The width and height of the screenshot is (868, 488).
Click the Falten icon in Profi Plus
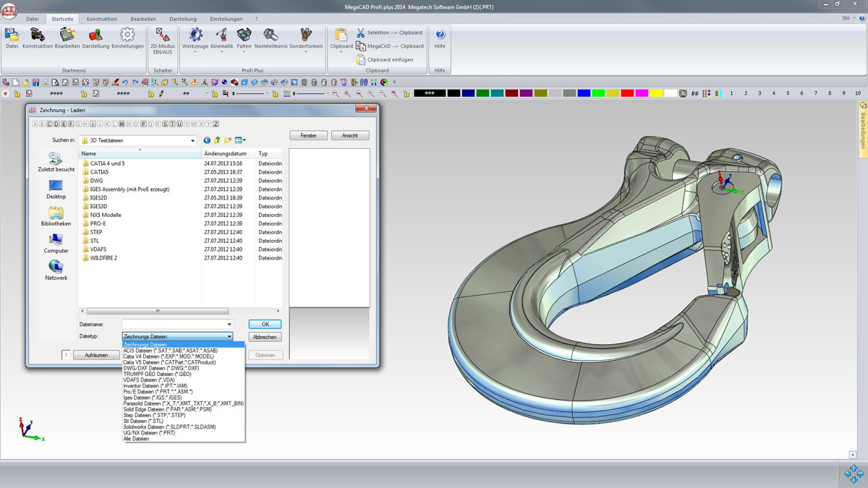tap(244, 35)
